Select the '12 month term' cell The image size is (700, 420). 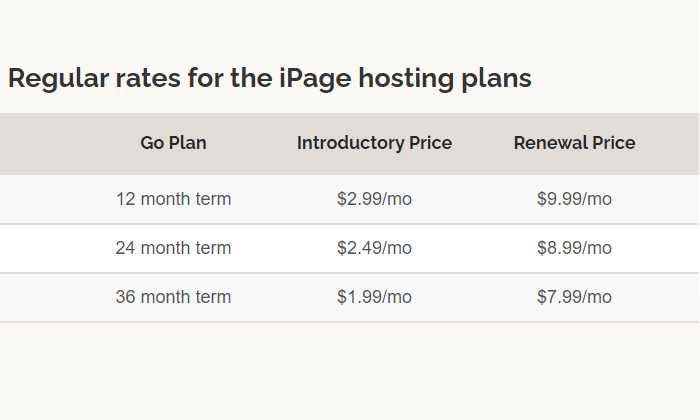[173, 199]
